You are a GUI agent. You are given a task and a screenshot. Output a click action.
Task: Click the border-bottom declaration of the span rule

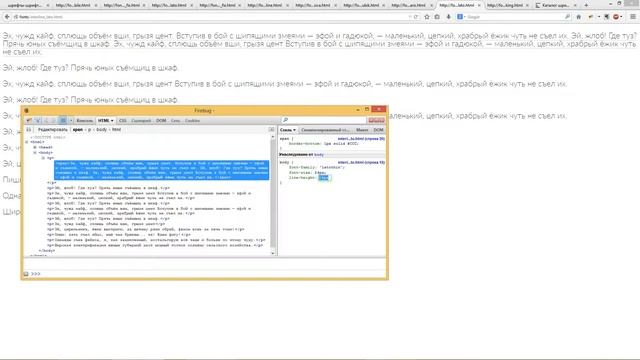(x=323, y=144)
